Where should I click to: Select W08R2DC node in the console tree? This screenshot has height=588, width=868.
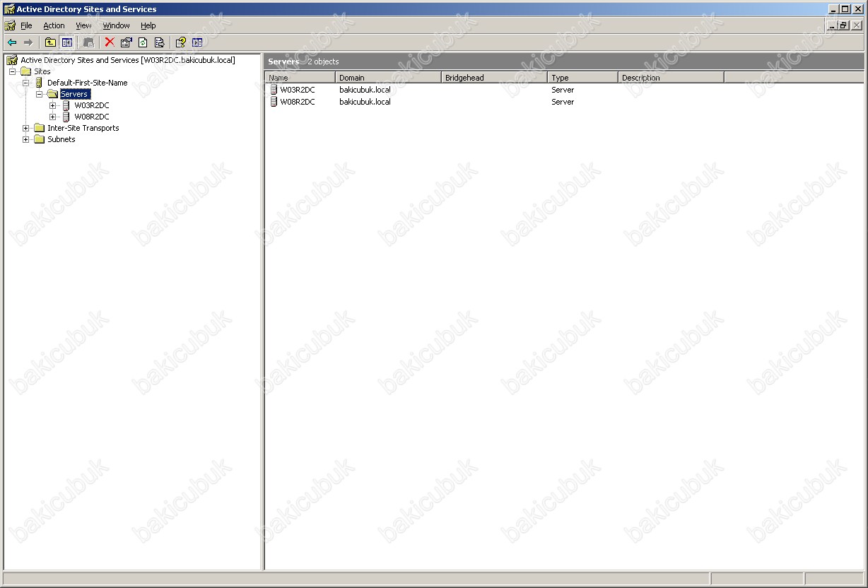tap(91, 117)
